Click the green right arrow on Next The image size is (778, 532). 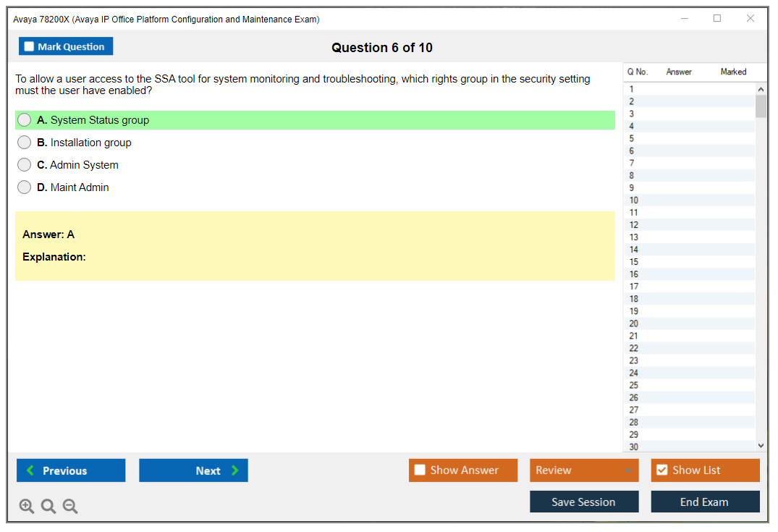click(235, 470)
